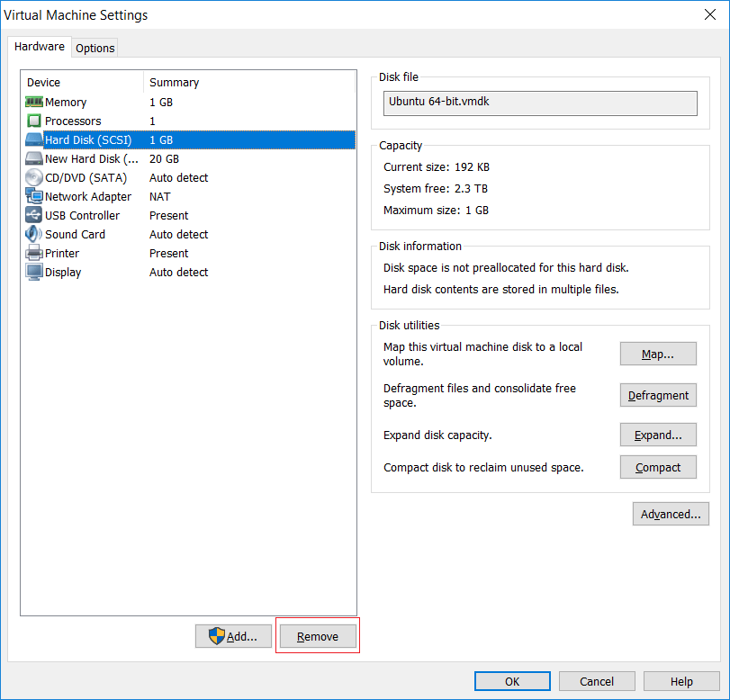Select the CD/DVD (SATA) disc icon
The width and height of the screenshot is (730, 700).
click(34, 178)
